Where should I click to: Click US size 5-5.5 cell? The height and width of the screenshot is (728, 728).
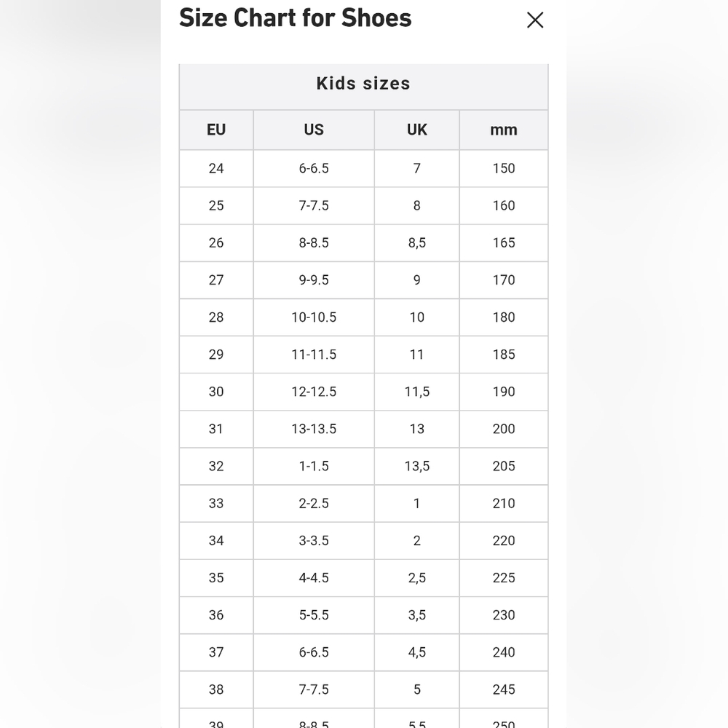pyautogui.click(x=314, y=614)
